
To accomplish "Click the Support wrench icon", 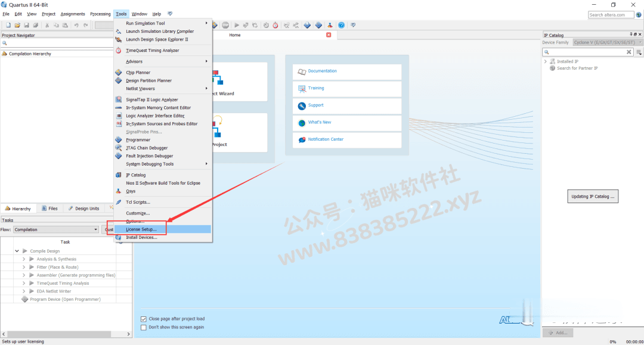I will (x=302, y=106).
